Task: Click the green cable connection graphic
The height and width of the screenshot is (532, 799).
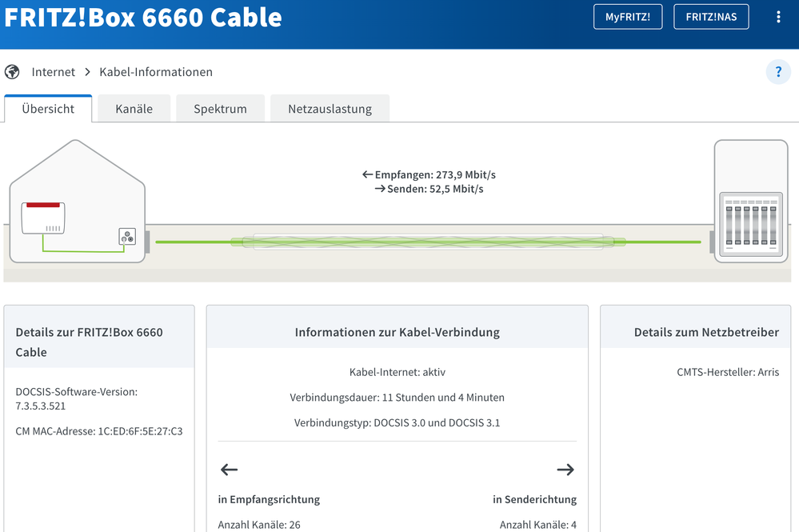Action: coord(429,242)
